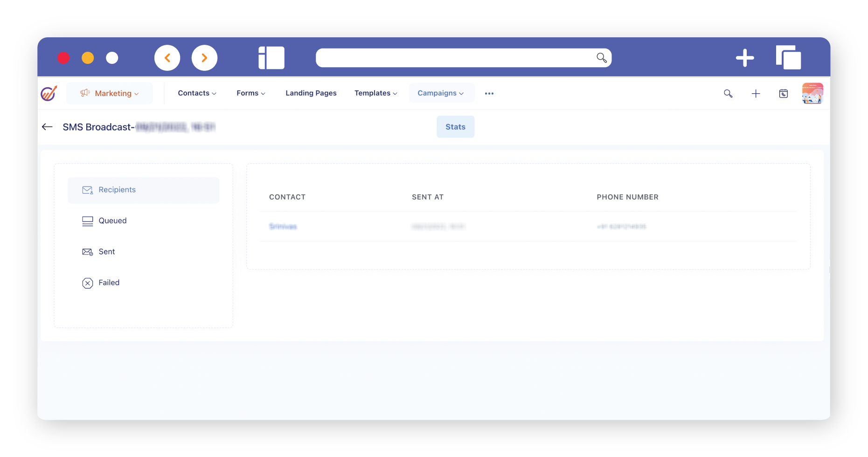Expand the Campaigns dropdown menu
The height and width of the screenshot is (457, 868).
(441, 93)
